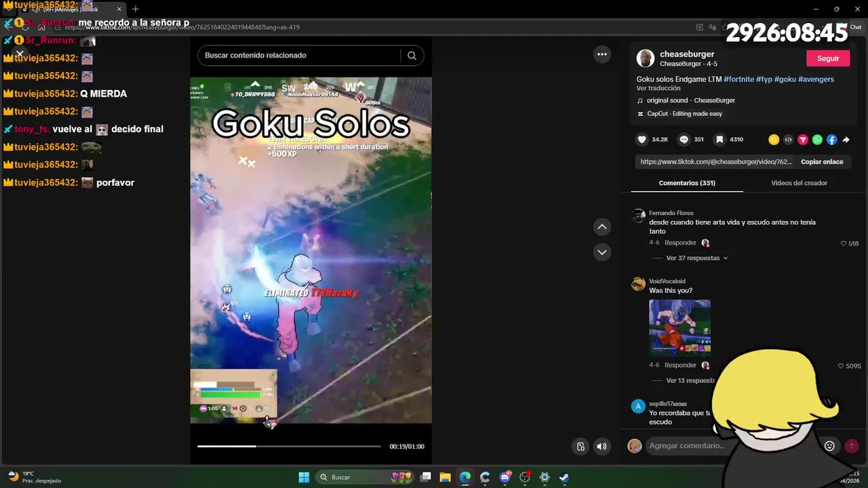Screen dimensions: 868x488
Task: Click the picture-in-picture icon beside the speaker
Action: pos(580,446)
